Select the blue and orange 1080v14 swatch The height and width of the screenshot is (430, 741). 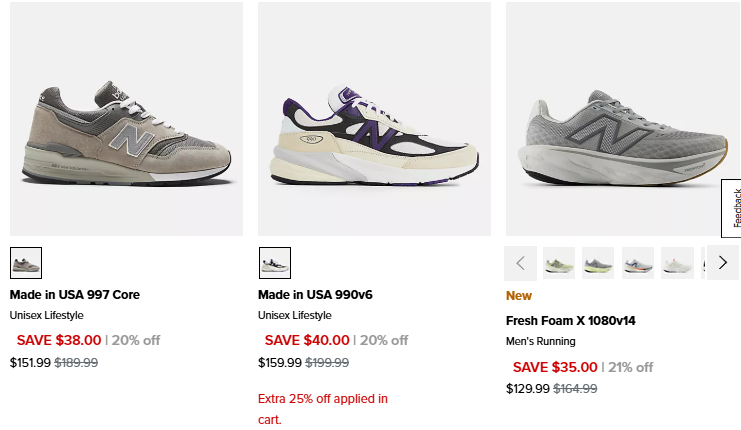638,263
